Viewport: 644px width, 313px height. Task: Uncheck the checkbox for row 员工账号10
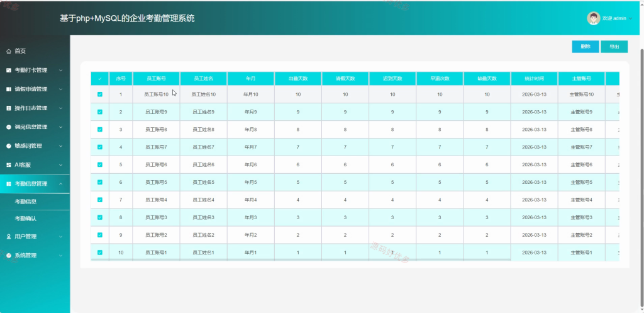(100, 94)
